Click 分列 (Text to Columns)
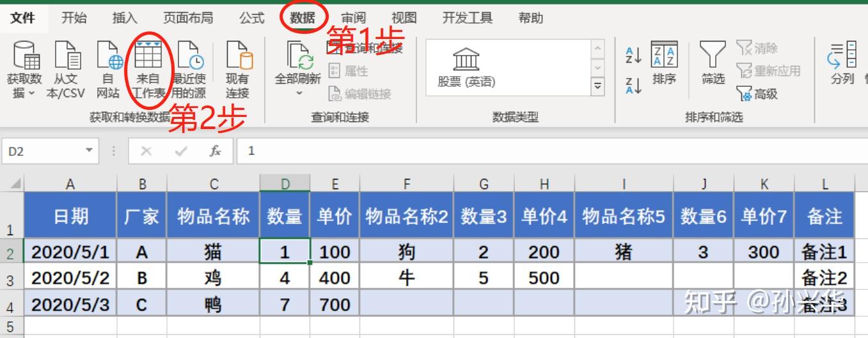The image size is (868, 338). [x=842, y=63]
